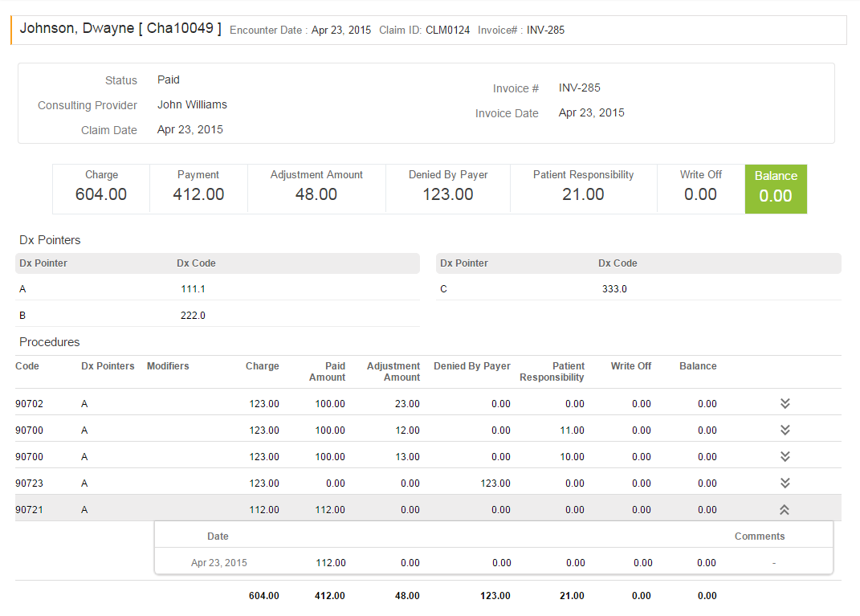Image resolution: width=860 pixels, height=616 pixels.
Task: Click the Paid status text
Action: tap(168, 80)
